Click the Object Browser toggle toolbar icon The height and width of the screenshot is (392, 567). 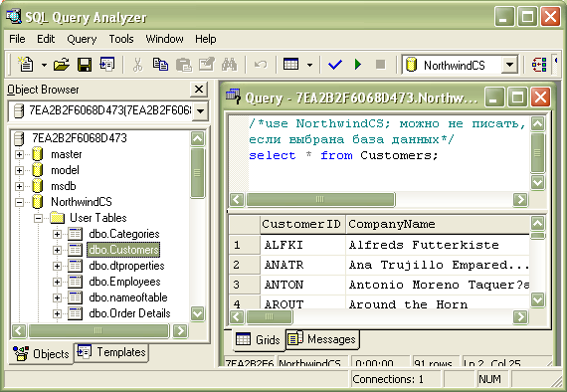(539, 65)
